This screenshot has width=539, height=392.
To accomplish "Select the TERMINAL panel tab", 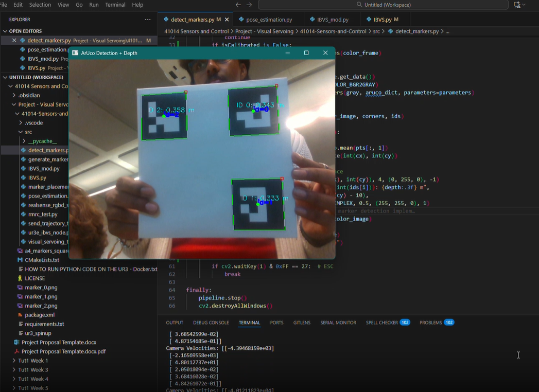I will tap(250, 323).
